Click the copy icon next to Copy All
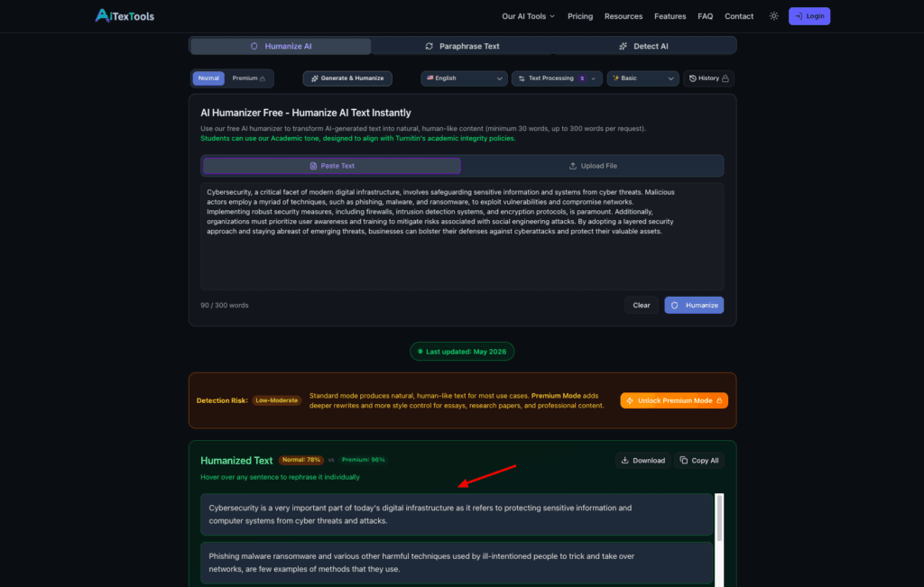Image resolution: width=924 pixels, height=587 pixels. 684,461
